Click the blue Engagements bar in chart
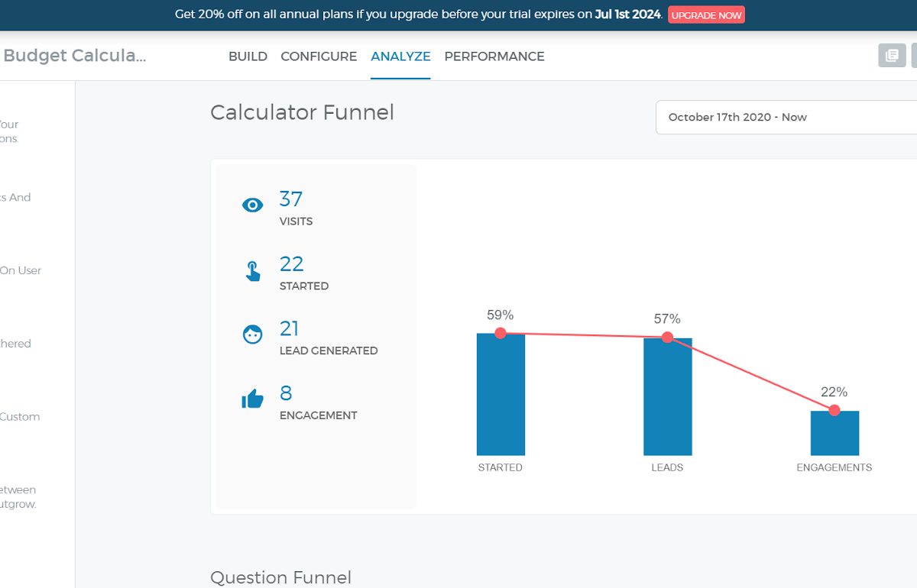The width and height of the screenshot is (917, 588). coord(834,437)
